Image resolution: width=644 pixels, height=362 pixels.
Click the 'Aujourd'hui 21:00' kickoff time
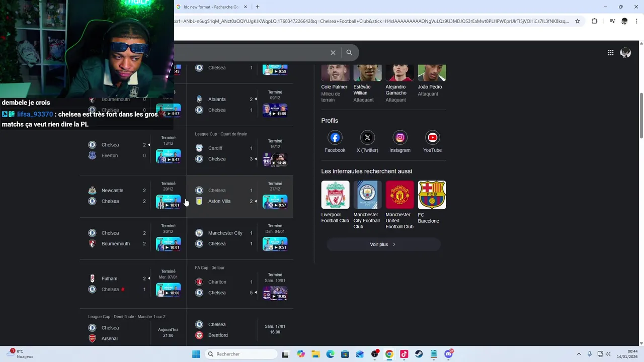168,333
